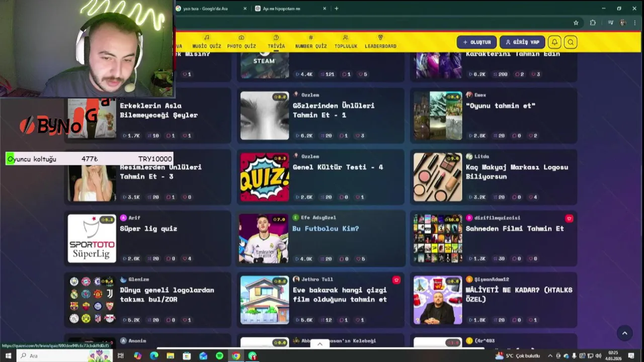The width and height of the screenshot is (644, 362).
Task: Click the cartoon house thumbnail
Action: (265, 300)
